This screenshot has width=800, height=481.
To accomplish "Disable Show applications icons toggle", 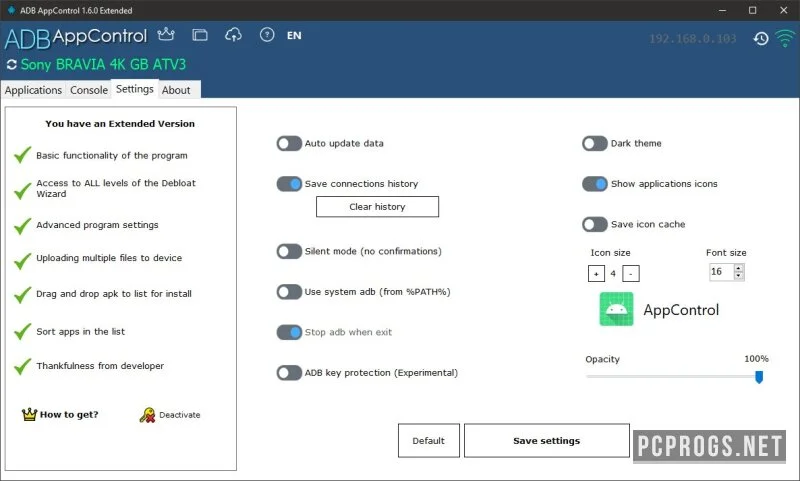I will tap(594, 184).
